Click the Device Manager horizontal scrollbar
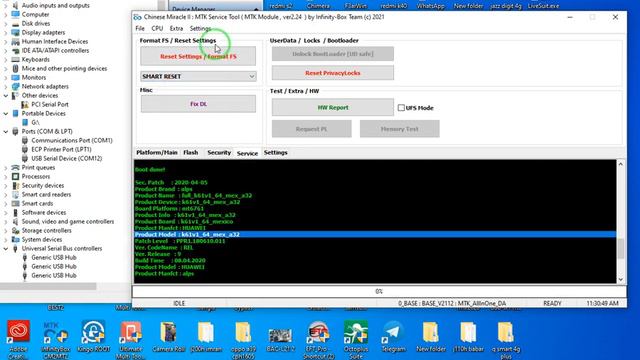The width and height of the screenshot is (640, 360). point(48,287)
